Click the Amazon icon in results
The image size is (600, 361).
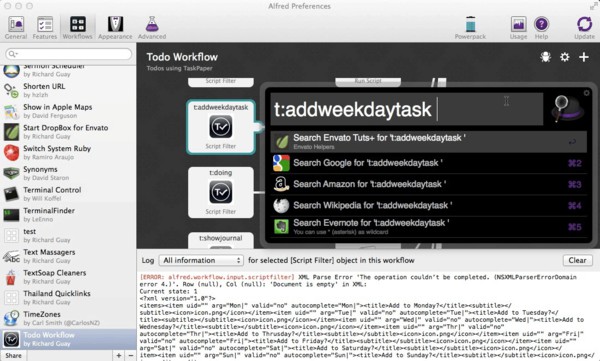(x=281, y=184)
